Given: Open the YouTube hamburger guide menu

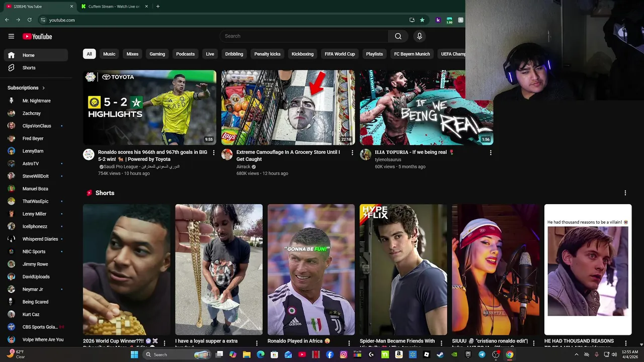Looking at the screenshot, I should (11, 36).
